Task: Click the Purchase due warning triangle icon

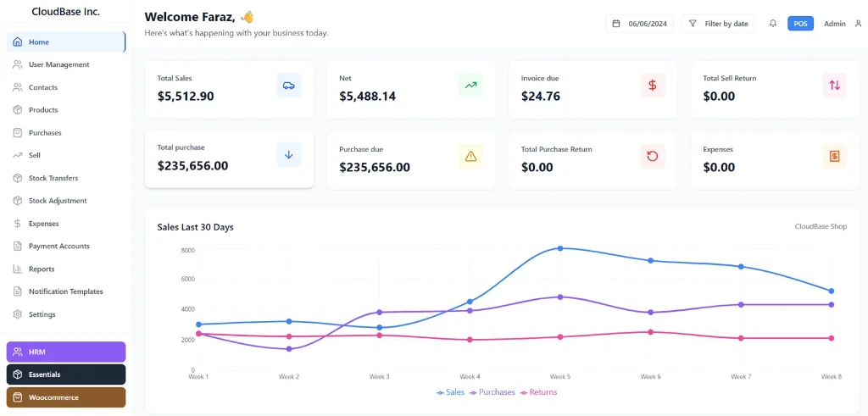Action: coord(471,157)
